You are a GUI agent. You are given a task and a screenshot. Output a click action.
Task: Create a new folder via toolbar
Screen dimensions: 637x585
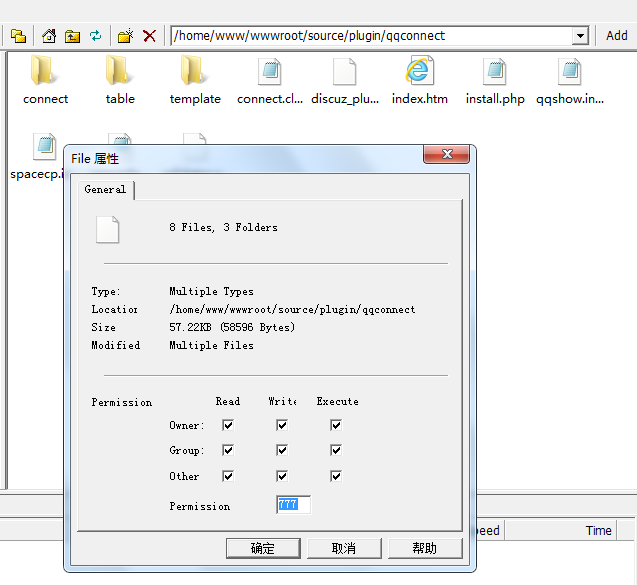coord(125,36)
